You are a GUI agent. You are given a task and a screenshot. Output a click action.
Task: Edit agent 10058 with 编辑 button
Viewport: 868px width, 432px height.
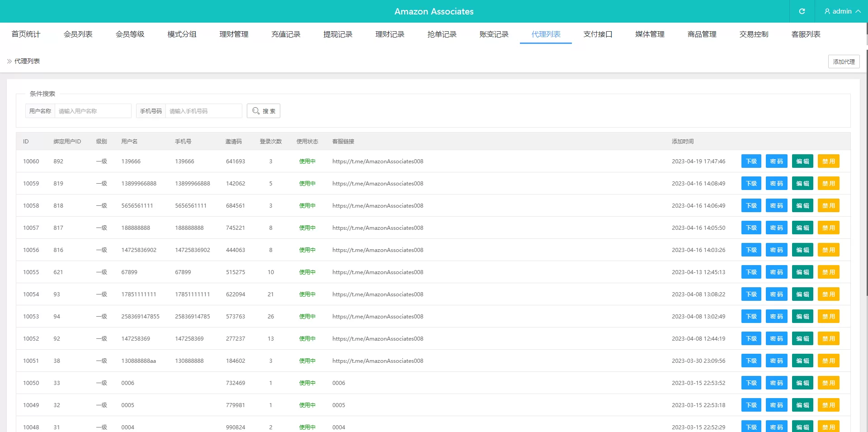point(802,206)
